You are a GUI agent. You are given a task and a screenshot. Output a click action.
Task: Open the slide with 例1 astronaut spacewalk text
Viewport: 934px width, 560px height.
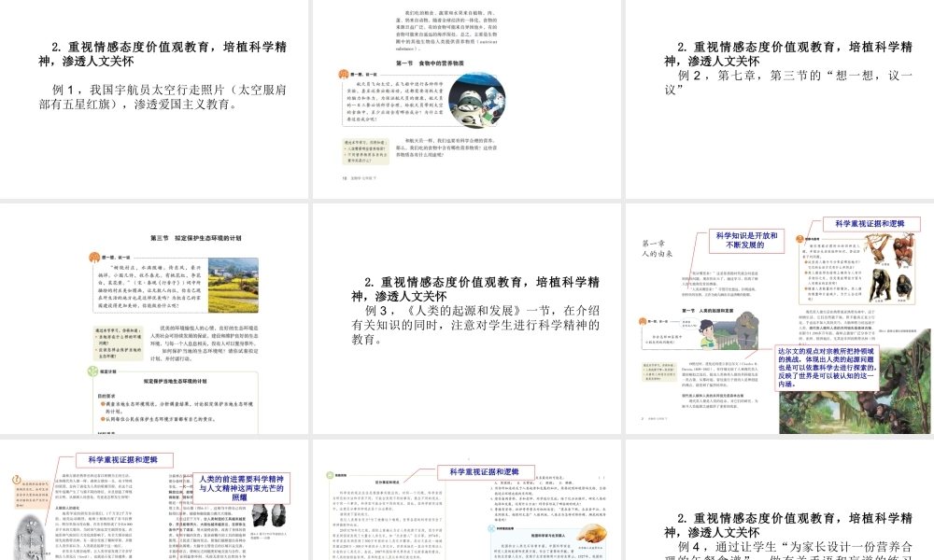154,99
